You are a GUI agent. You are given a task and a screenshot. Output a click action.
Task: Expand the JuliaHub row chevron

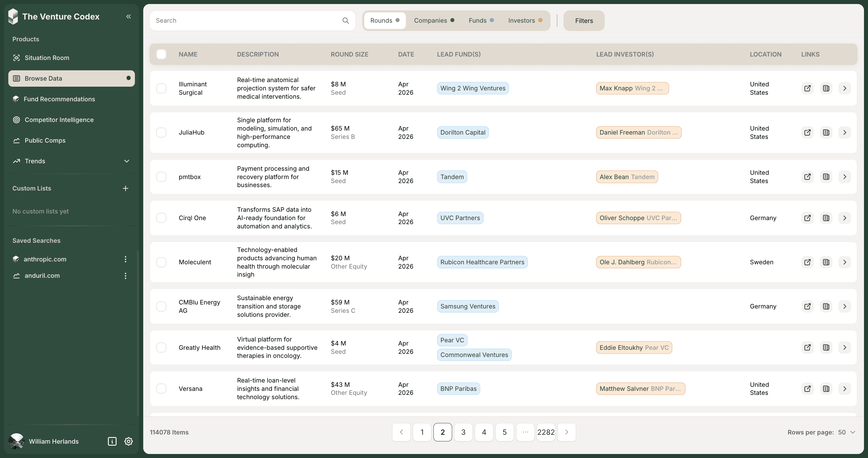pos(844,132)
